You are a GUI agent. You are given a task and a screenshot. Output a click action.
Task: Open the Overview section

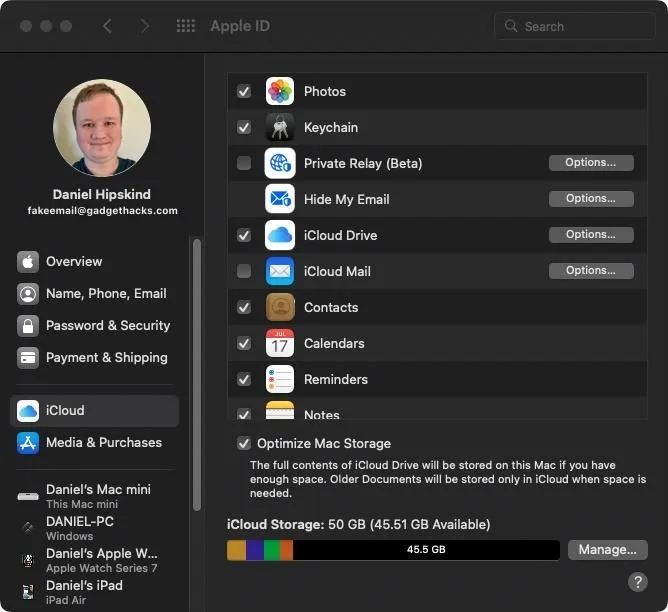pos(95,261)
